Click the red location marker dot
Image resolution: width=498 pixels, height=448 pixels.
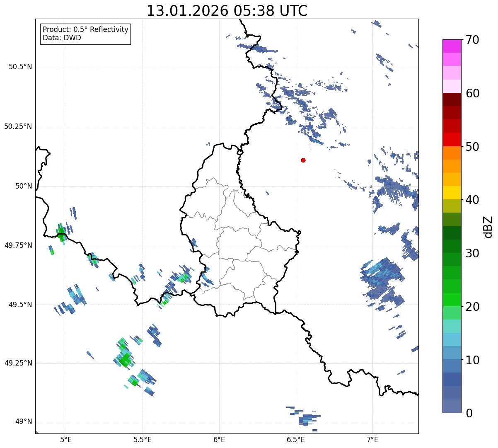[303, 160]
